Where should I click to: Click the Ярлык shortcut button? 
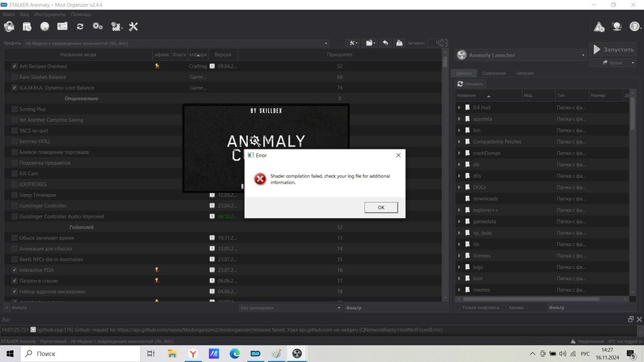click(x=612, y=63)
